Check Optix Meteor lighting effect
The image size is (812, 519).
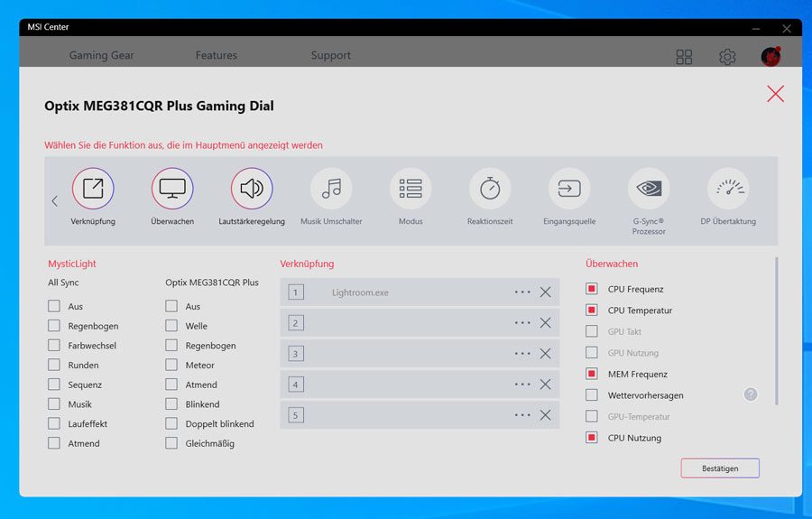[x=171, y=365]
